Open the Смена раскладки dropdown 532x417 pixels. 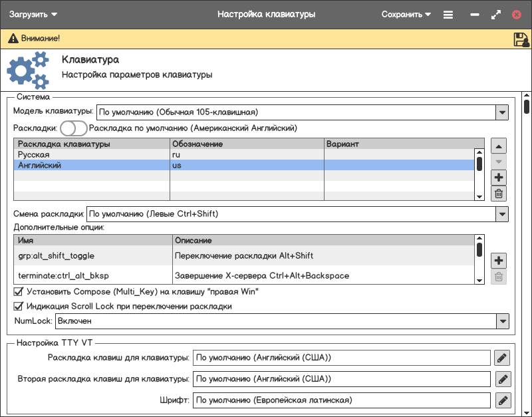pos(502,214)
